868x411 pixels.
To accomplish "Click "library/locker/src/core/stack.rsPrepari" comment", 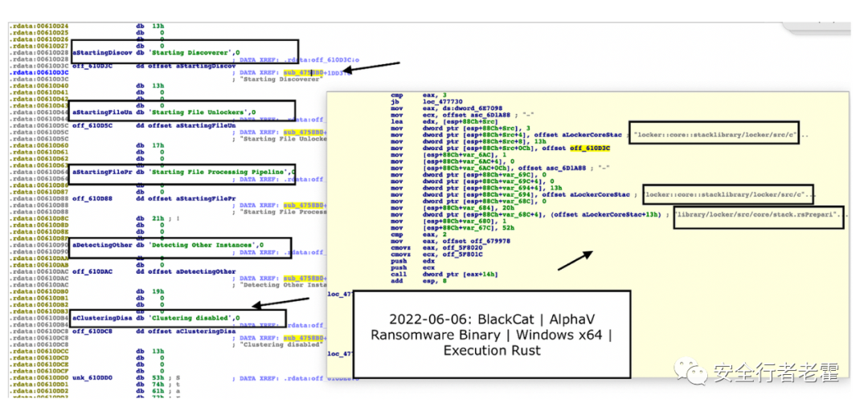I will coord(759,216).
